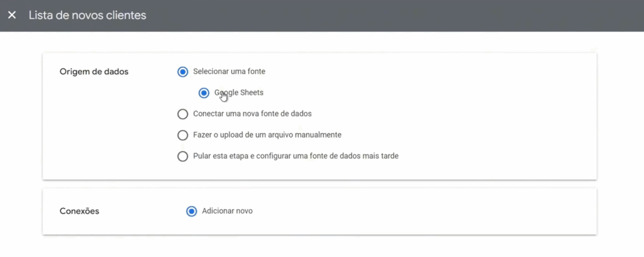Click the 'Origem de dados' section heading
Screen dimensions: 644x257
point(94,72)
